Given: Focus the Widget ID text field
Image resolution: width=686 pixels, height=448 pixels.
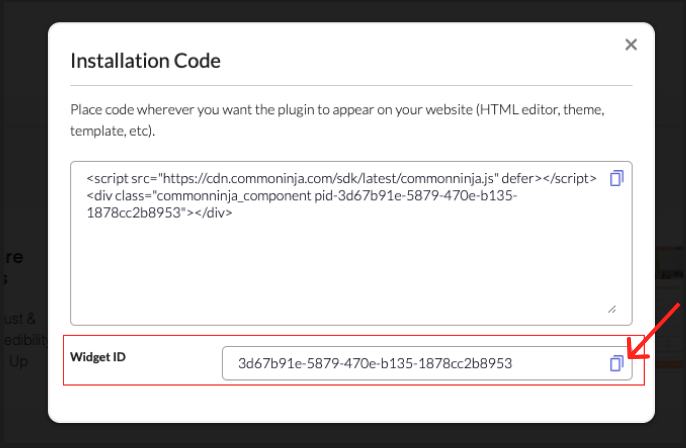Looking at the screenshot, I should tap(427, 363).
